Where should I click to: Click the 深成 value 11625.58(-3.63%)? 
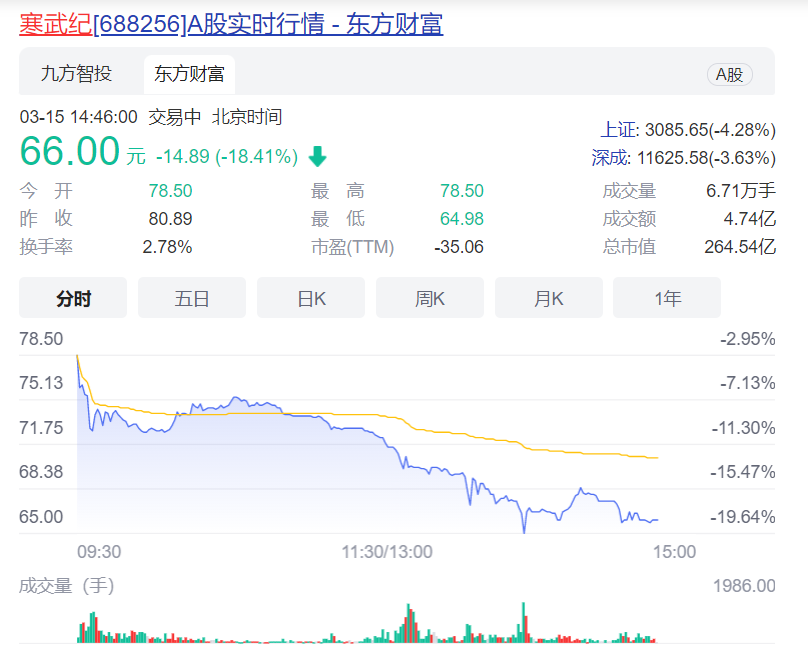(x=706, y=158)
